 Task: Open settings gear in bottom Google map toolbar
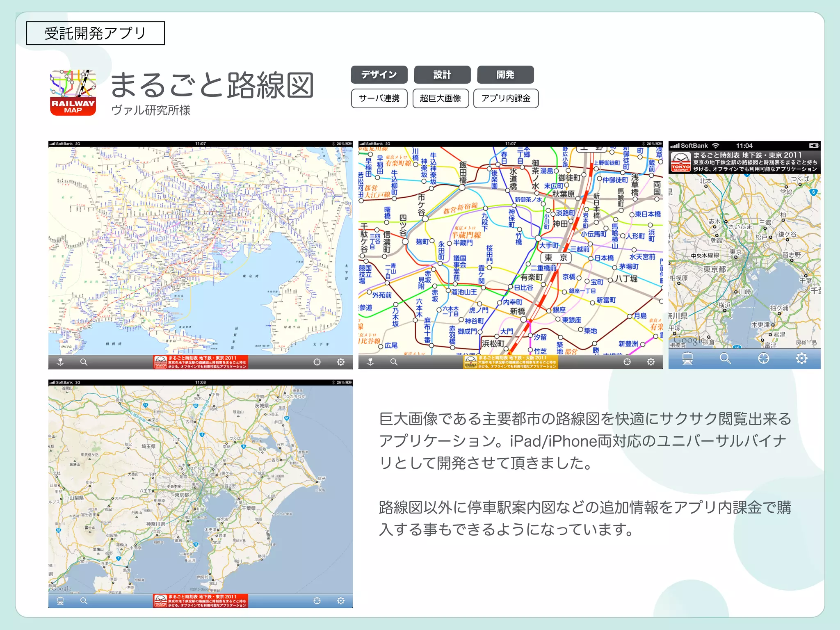(341, 601)
